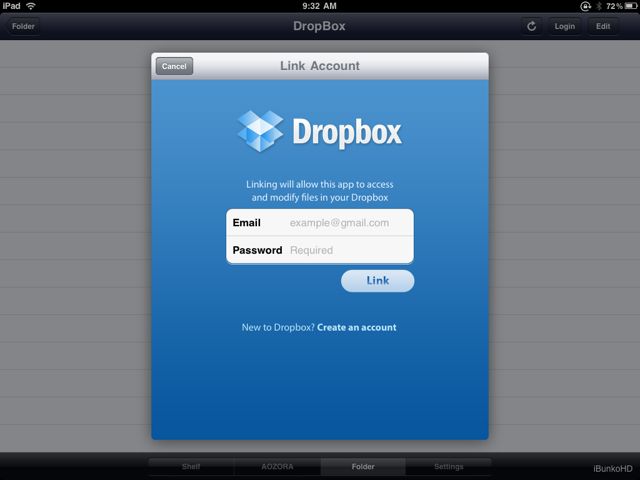The width and height of the screenshot is (640, 480).
Task: Tap the Bluetooth status icon
Action: coord(599,6)
